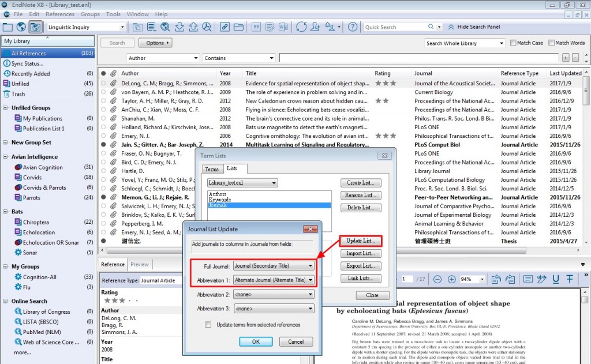591x364 pixels.
Task: Click the Import List button
Action: coord(361,253)
